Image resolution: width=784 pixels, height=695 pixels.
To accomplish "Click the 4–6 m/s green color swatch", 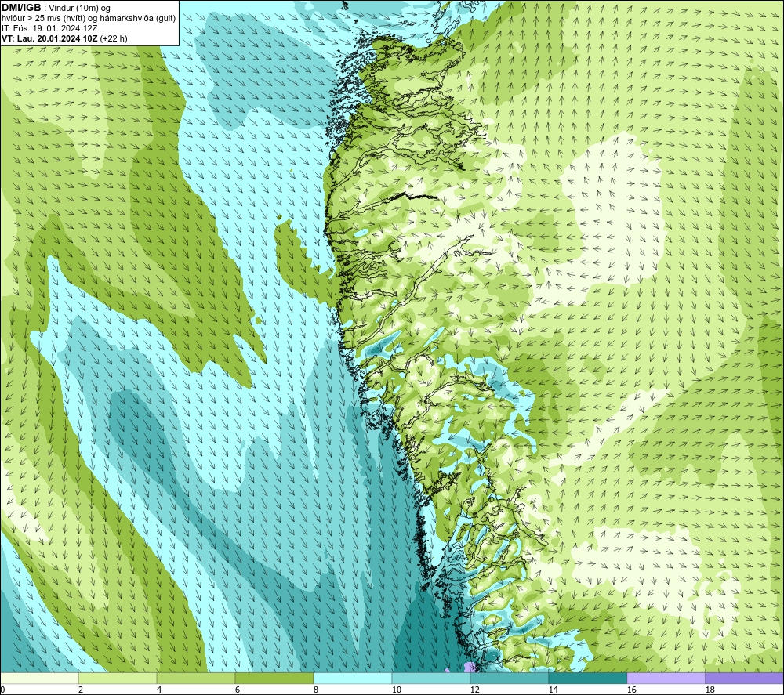I will [196, 678].
